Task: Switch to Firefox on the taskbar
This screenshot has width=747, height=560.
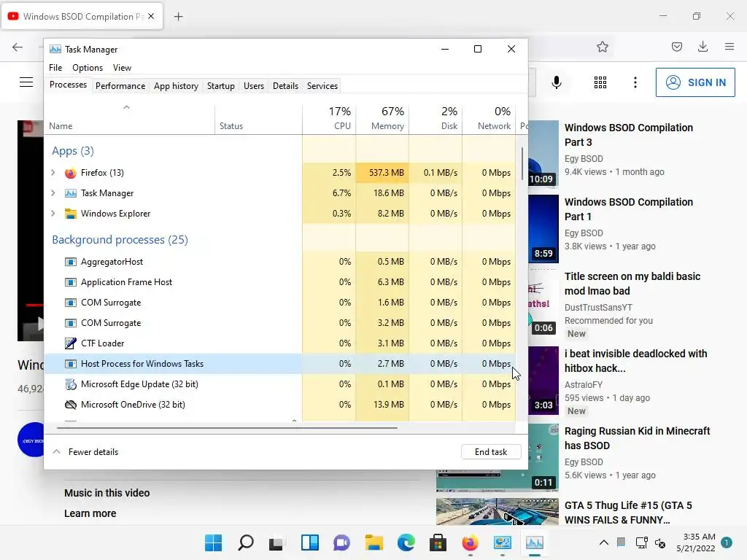Action: tap(471, 542)
